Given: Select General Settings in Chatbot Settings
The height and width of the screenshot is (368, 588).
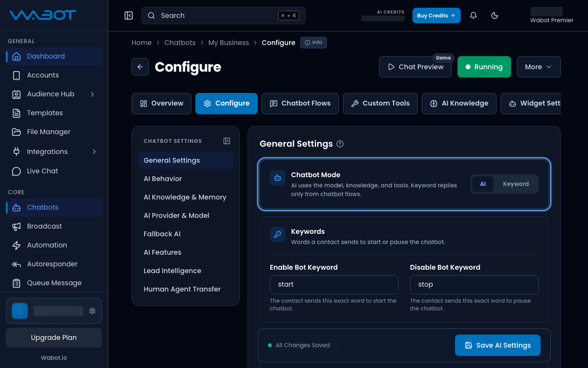Looking at the screenshot, I should coord(186,160).
